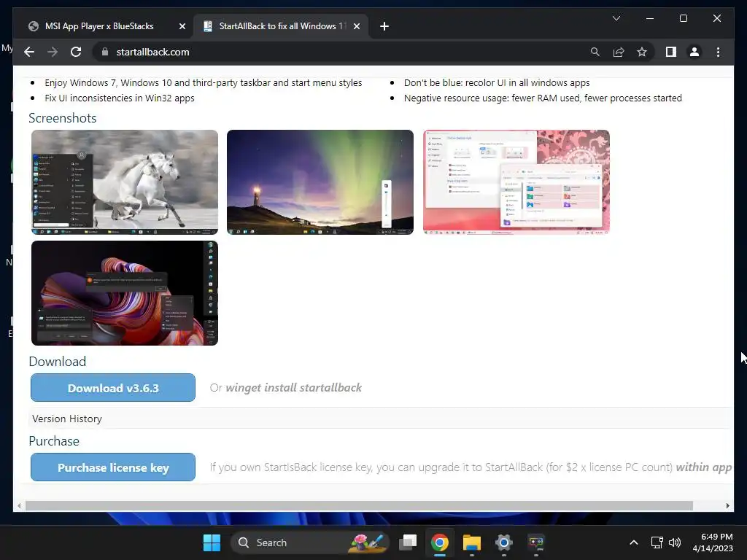The width and height of the screenshot is (747, 560).
Task: Click the scrollbar right arrow
Action: (x=727, y=506)
